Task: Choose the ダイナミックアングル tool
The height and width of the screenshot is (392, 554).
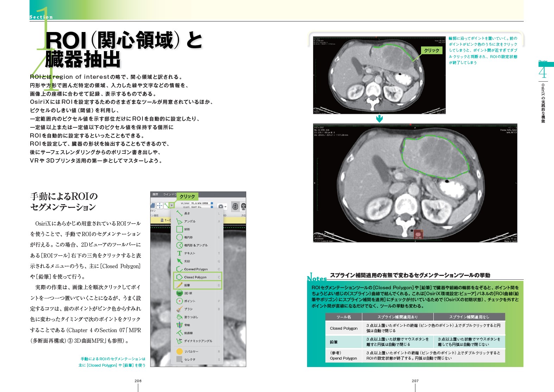Action: pyautogui.click(x=197, y=341)
